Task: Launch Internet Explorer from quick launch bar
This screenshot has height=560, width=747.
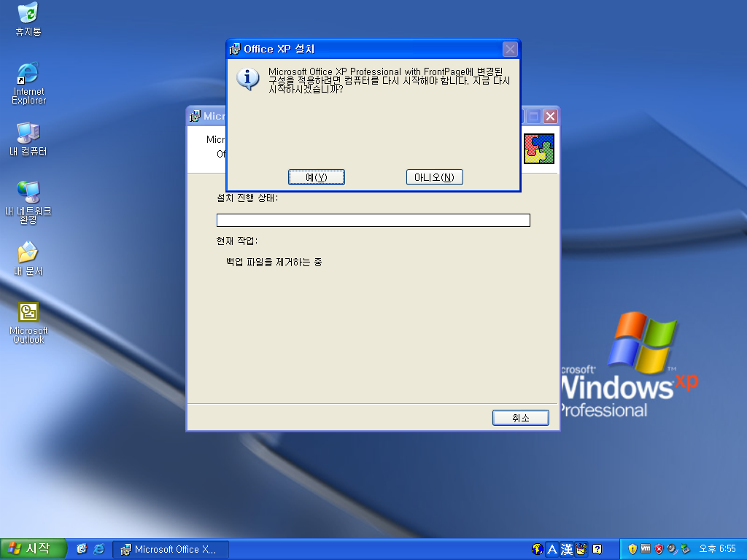Action: [99, 549]
